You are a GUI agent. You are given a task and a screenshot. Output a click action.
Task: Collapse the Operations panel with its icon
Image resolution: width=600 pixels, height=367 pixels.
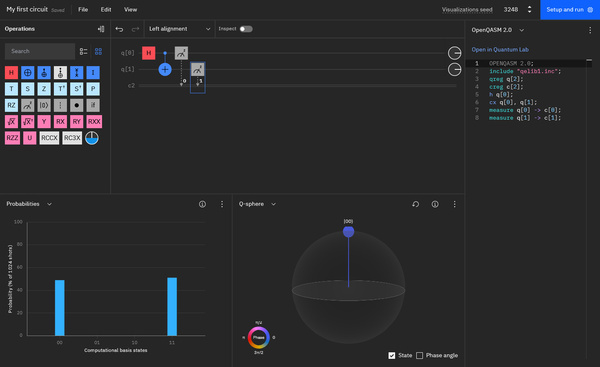[x=101, y=29]
